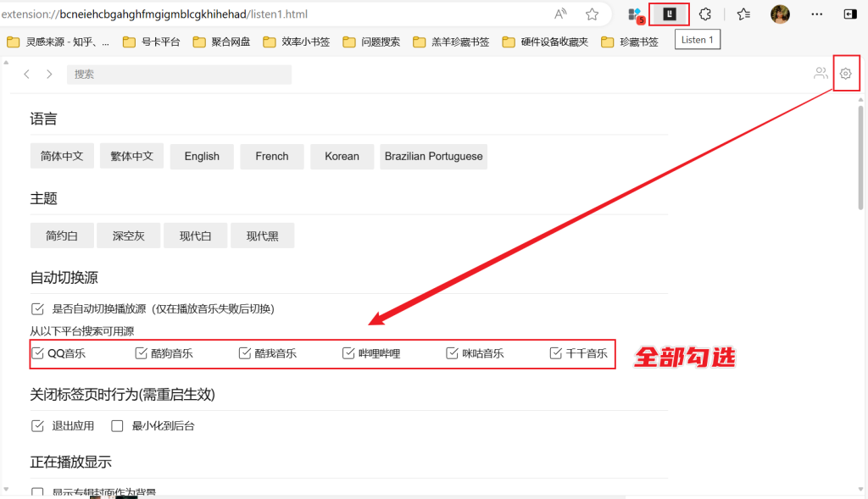This screenshot has width=868, height=499.
Task: Click the people icon in Listen 1 header
Action: (x=821, y=73)
